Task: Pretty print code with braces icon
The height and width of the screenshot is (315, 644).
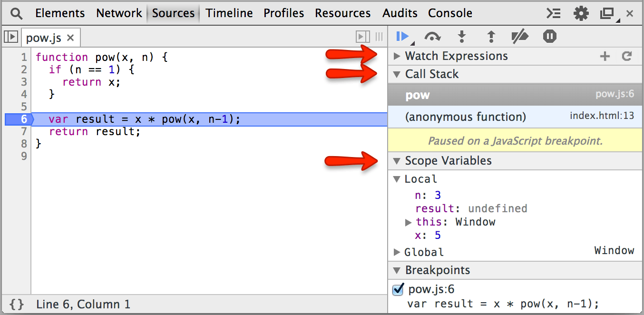Action: [x=17, y=305]
